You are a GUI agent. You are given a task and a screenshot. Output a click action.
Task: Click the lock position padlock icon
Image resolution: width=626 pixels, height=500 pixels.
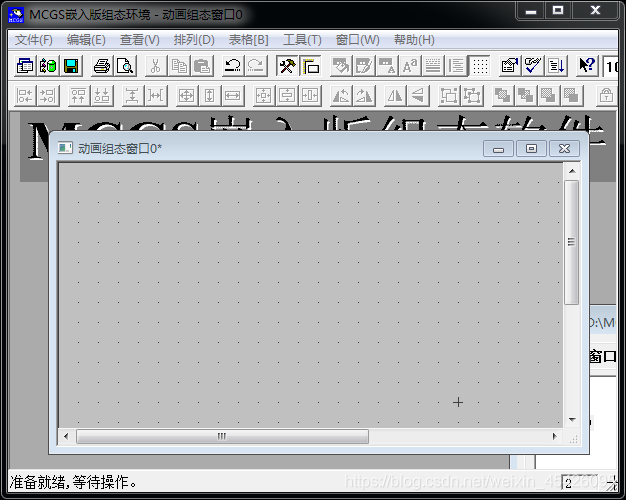[606, 96]
